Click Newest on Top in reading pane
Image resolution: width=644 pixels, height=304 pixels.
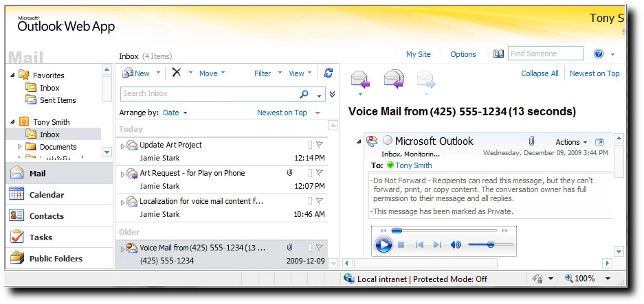pos(595,74)
